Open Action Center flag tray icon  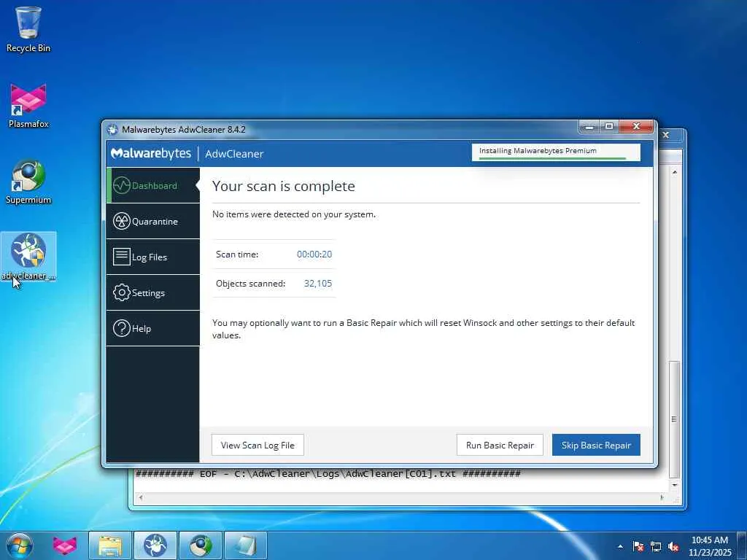[638, 546]
